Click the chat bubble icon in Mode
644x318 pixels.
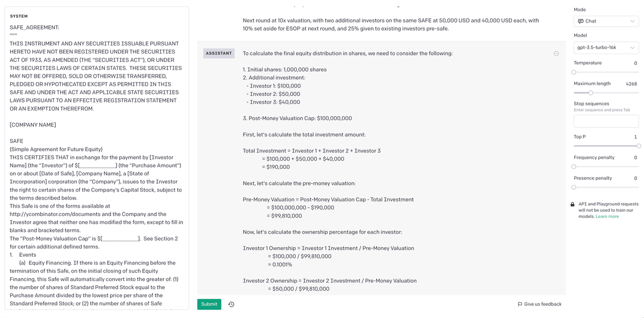pos(581,21)
